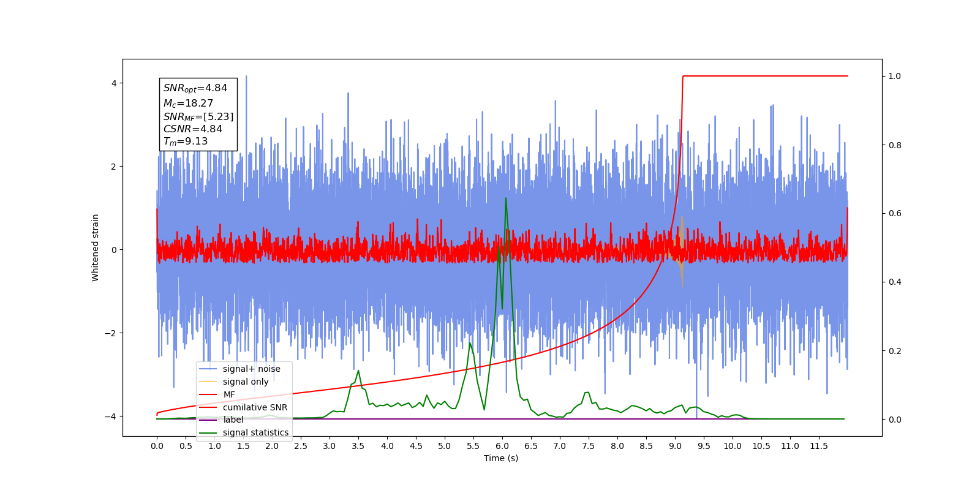Click the 6.0 tick on time axis
The width and height of the screenshot is (980, 490).
point(502,446)
